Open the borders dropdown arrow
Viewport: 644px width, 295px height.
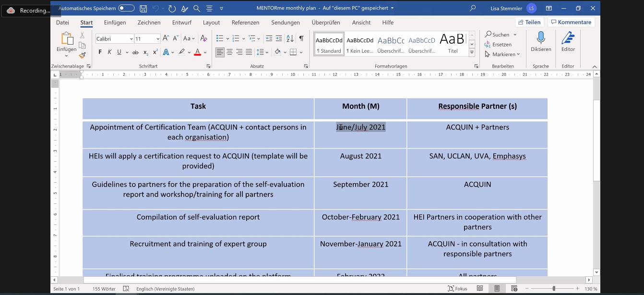point(300,52)
